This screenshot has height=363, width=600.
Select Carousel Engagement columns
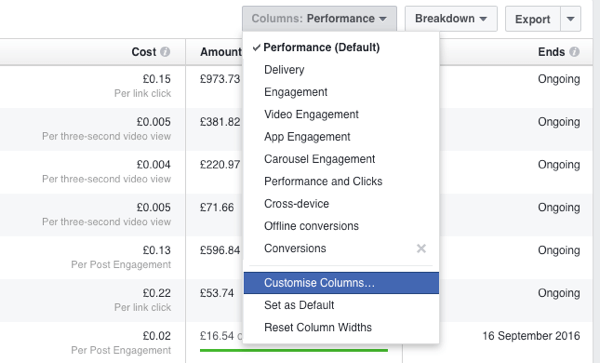[341, 159]
